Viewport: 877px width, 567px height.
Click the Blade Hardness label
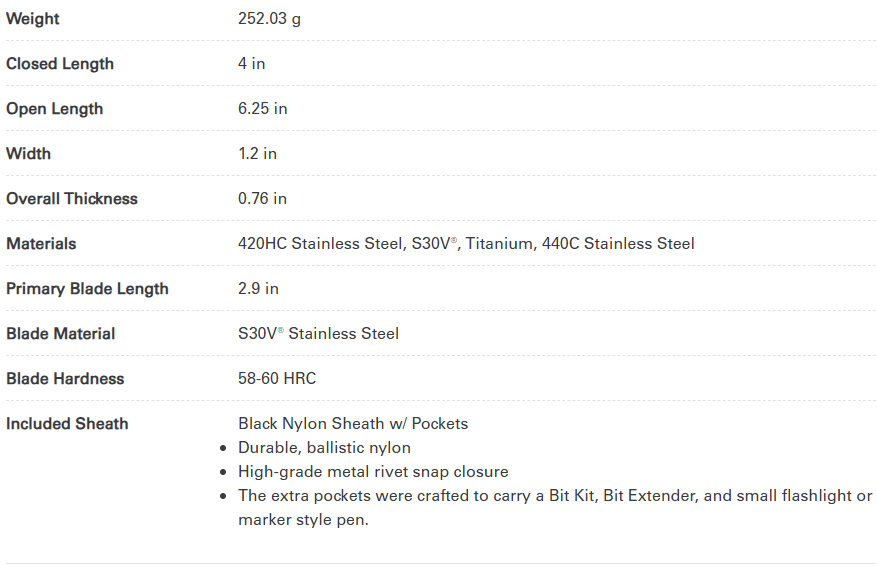coord(65,379)
